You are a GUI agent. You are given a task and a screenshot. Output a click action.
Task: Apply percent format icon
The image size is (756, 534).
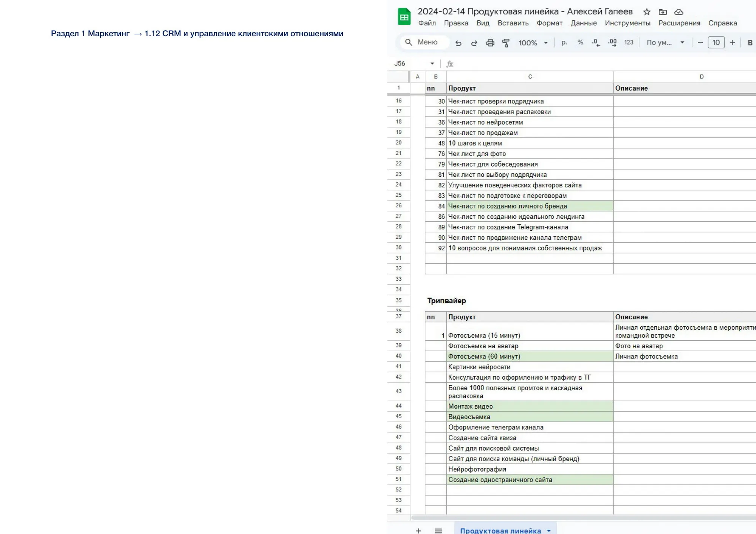coord(580,43)
